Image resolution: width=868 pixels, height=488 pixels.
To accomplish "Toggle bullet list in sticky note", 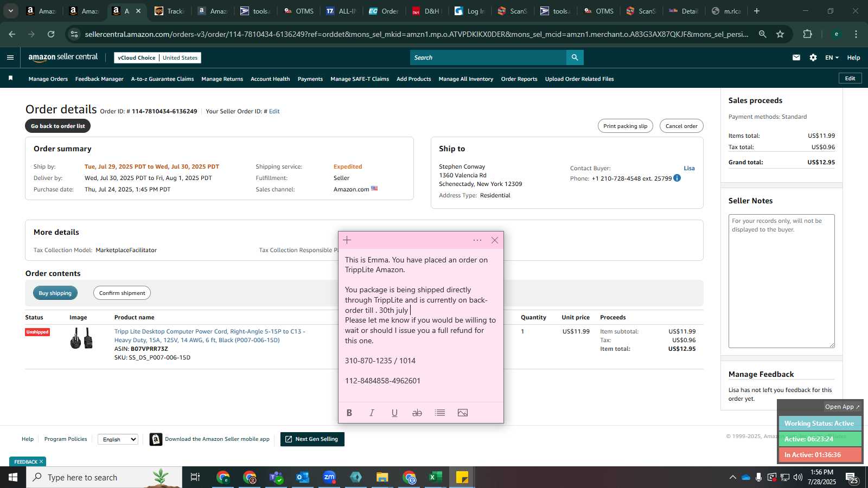I will coord(440,413).
